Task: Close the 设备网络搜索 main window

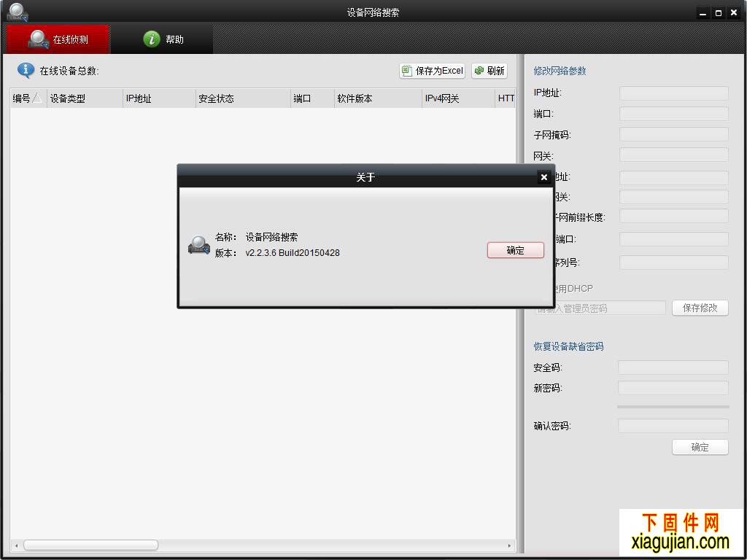Action: pos(734,13)
